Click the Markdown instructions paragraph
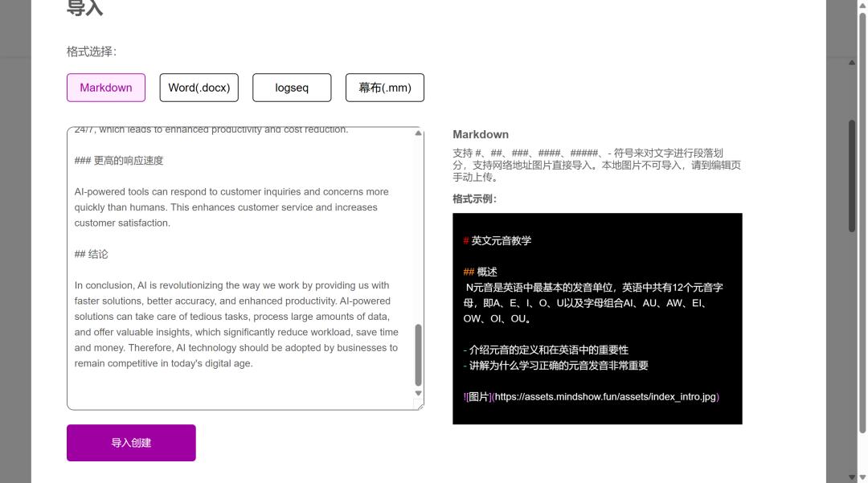 595,164
